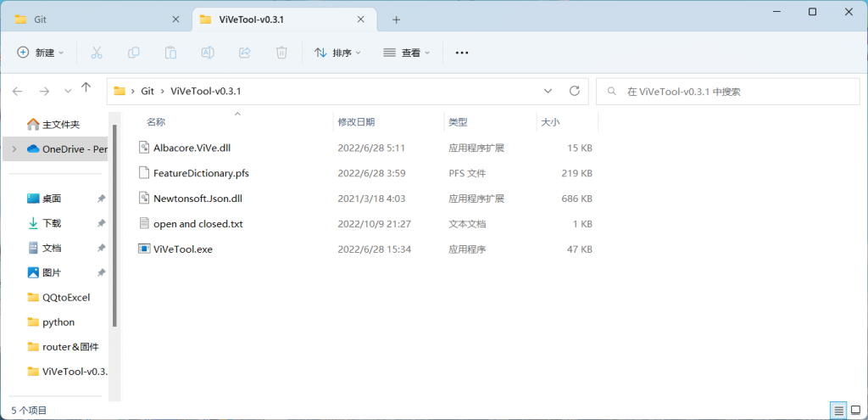The height and width of the screenshot is (420, 868).
Task: Open address bar history dropdown
Action: 548,91
